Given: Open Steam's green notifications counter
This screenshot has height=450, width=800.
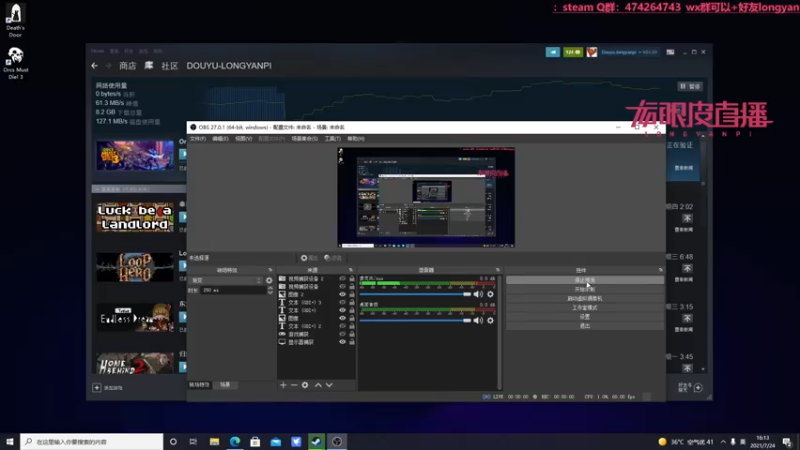Looking at the screenshot, I should 572,52.
